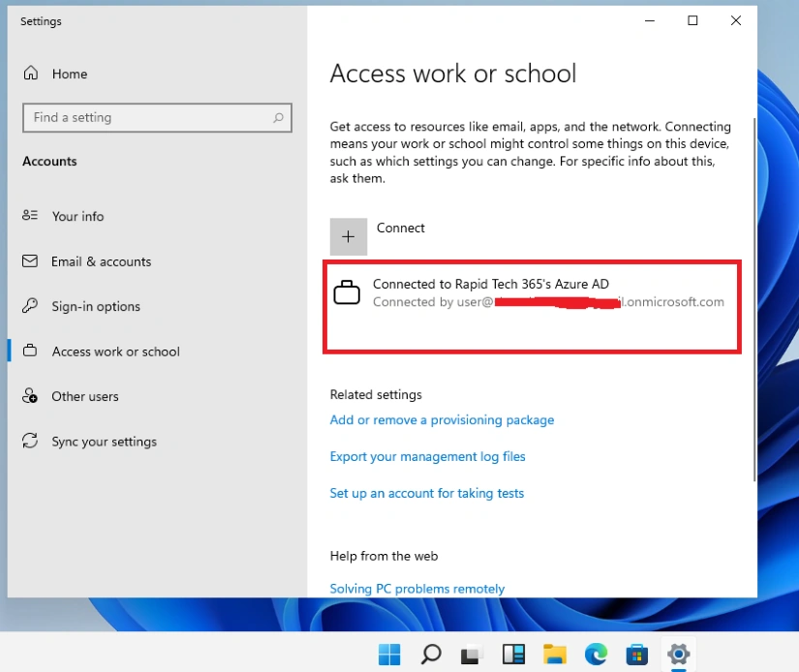Close the Settings window
Viewport: 799px width, 672px height.
[736, 20]
